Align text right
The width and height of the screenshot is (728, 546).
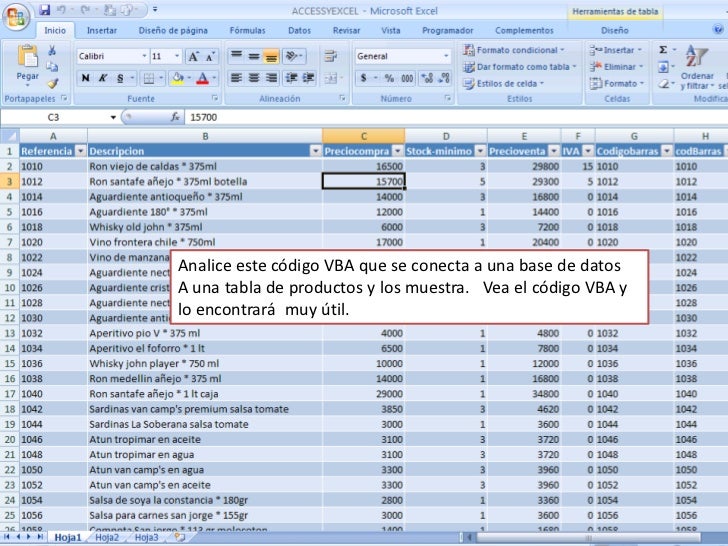[271, 78]
